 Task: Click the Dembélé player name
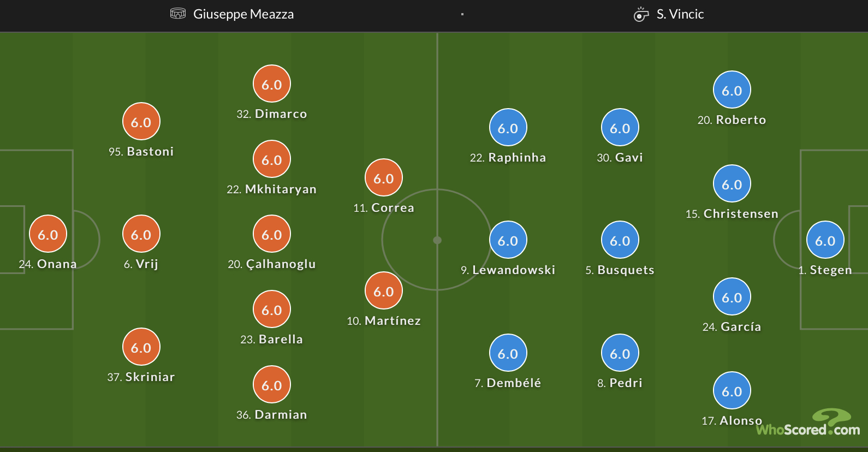coord(514,383)
